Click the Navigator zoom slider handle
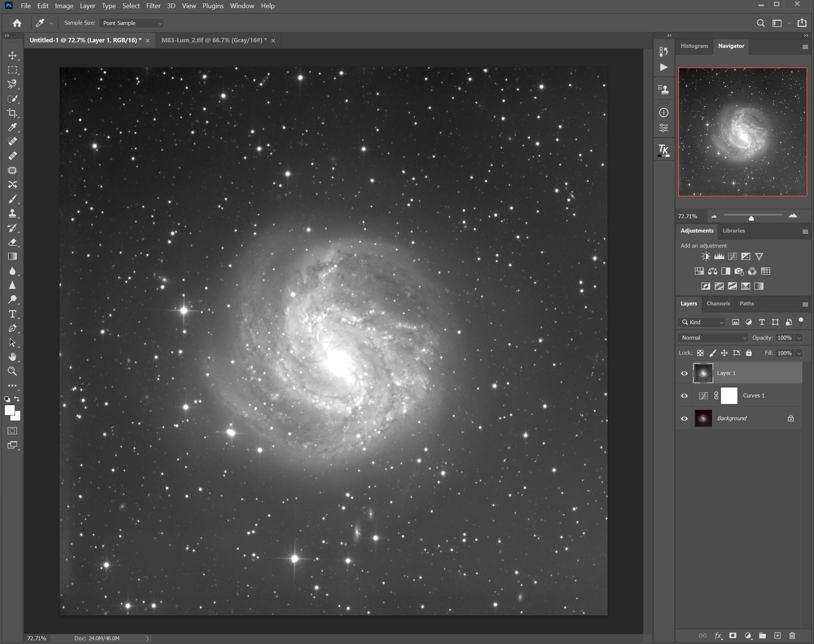The height and width of the screenshot is (644, 814). click(751, 218)
